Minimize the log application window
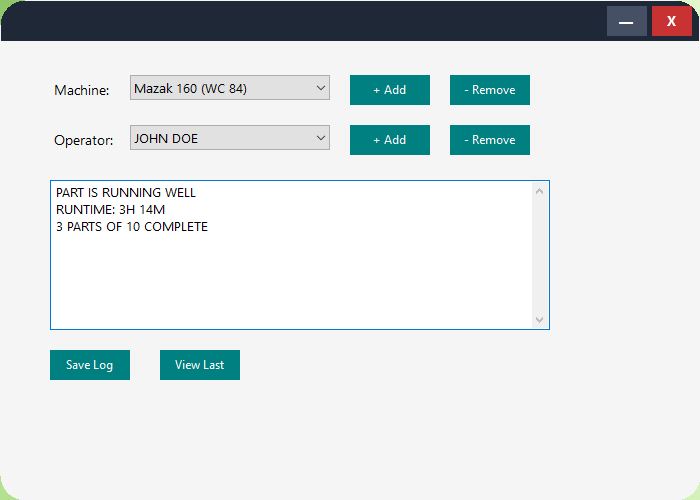This screenshot has height=500, width=700. pyautogui.click(x=626, y=21)
